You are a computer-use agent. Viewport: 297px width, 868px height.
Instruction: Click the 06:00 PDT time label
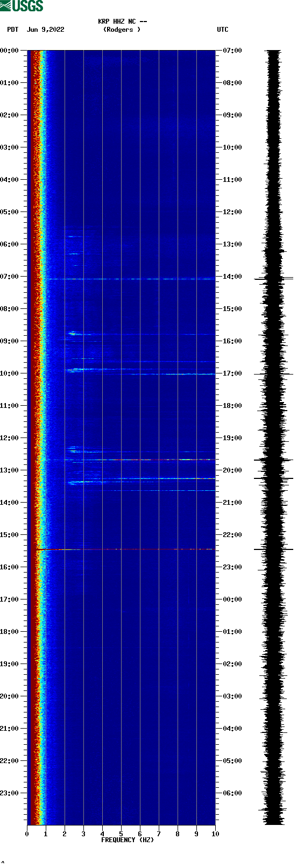(x=9, y=244)
